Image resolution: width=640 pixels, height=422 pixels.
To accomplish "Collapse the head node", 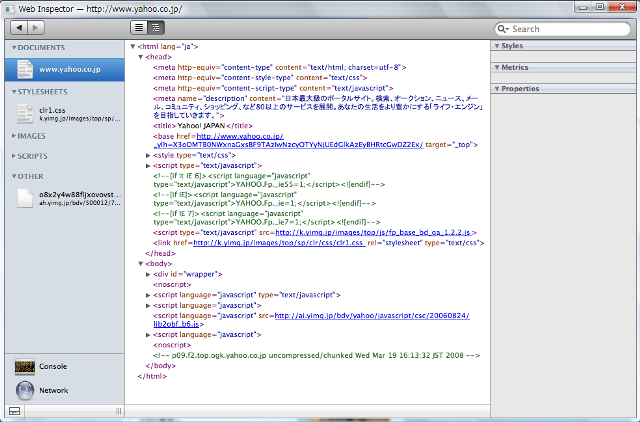I will click(x=140, y=57).
